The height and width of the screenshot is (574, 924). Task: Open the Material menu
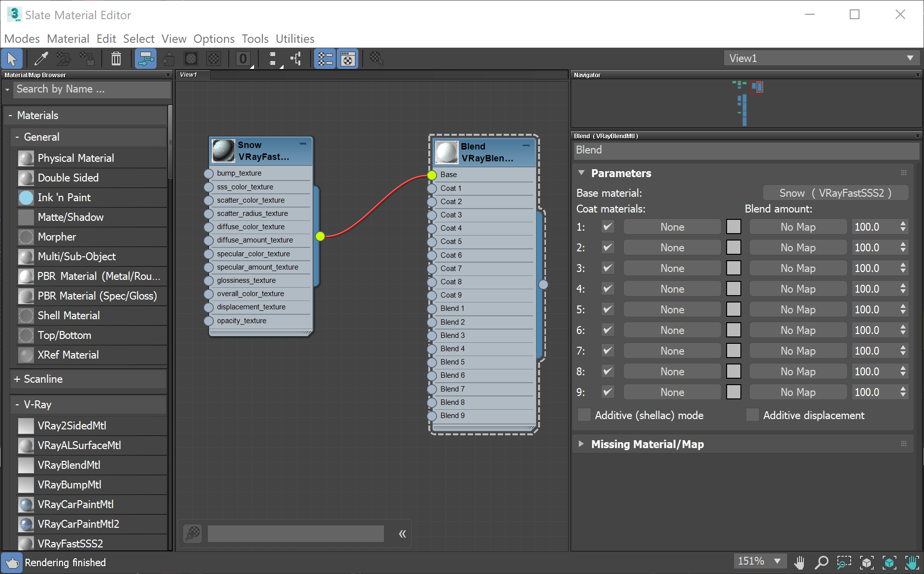pos(68,39)
